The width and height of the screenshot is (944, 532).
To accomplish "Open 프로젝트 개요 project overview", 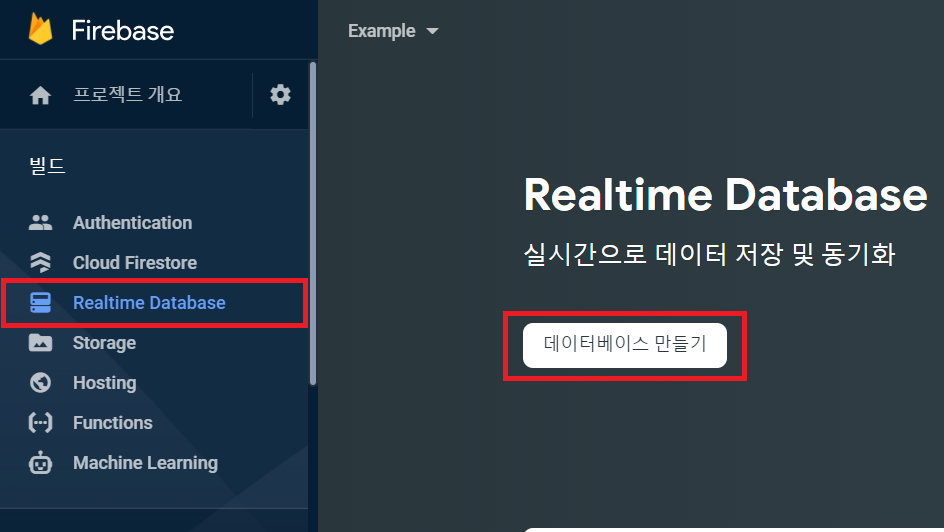I will click(x=128, y=94).
